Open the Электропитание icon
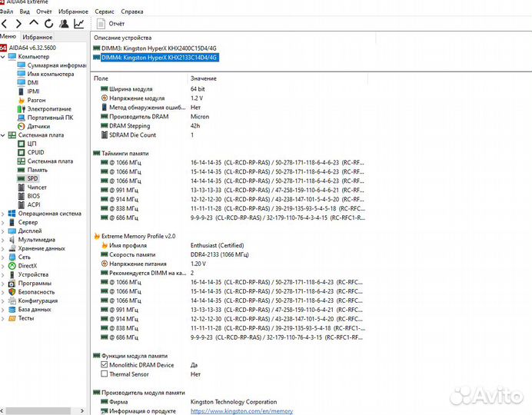 point(22,109)
